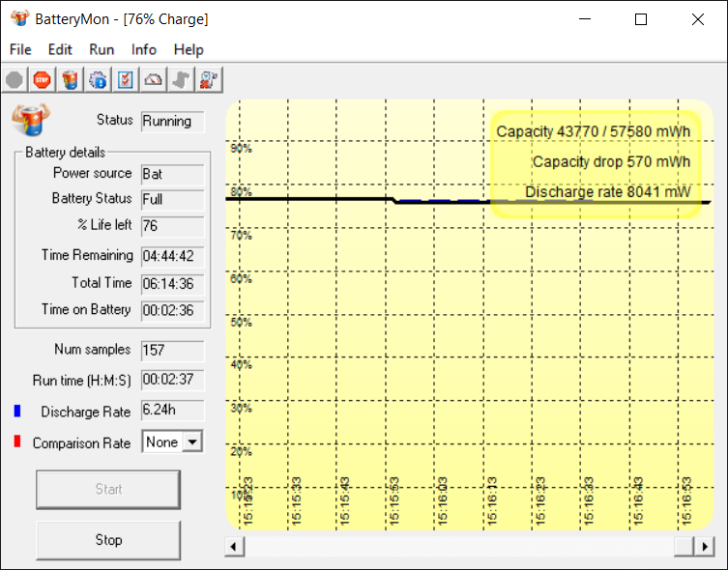The height and width of the screenshot is (570, 728).
Task: Expand the Comparison Rate dropdown
Action: click(x=192, y=442)
